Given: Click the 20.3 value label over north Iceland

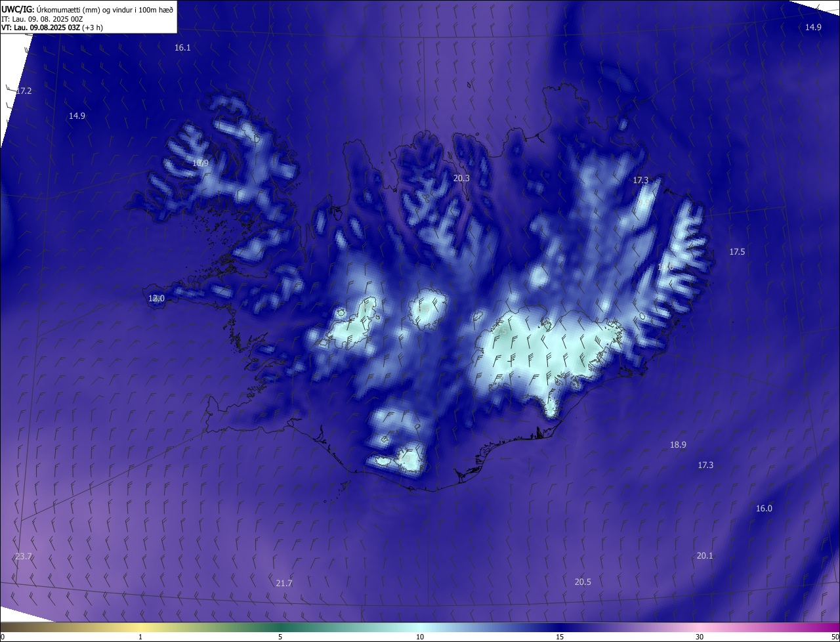Looking at the screenshot, I should [461, 178].
